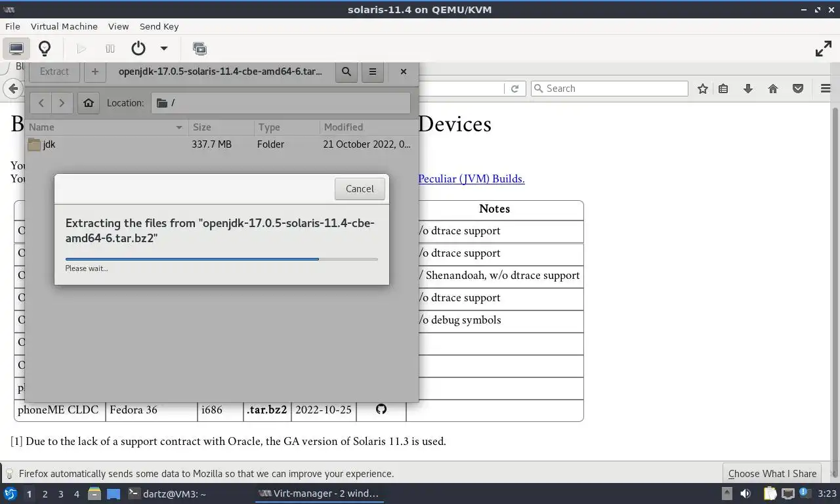The image size is (840, 504).
Task: Click the Notes column header
Action: coord(494,209)
